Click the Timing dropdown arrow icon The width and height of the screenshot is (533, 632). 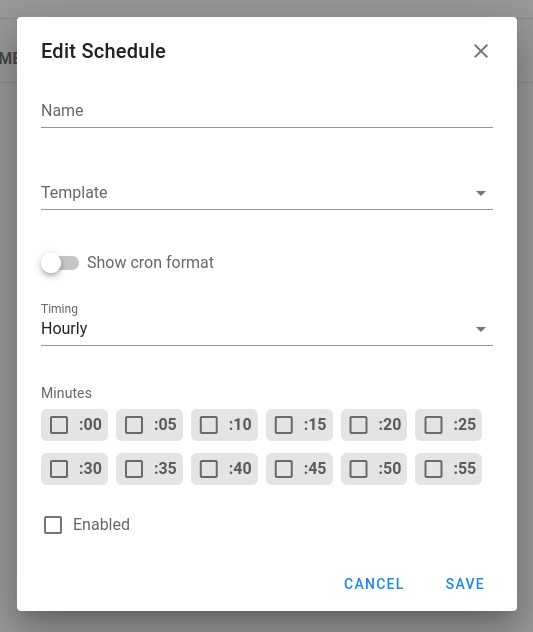(481, 329)
